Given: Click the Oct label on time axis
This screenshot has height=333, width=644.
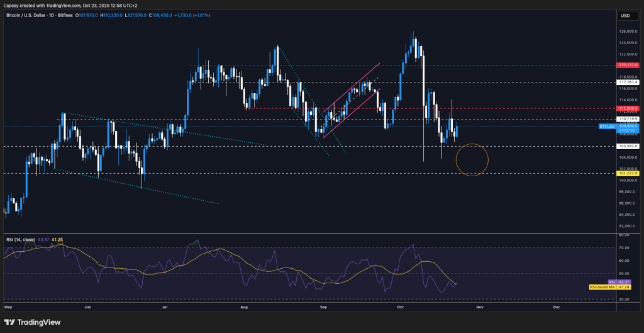Looking at the screenshot, I should (x=401, y=307).
